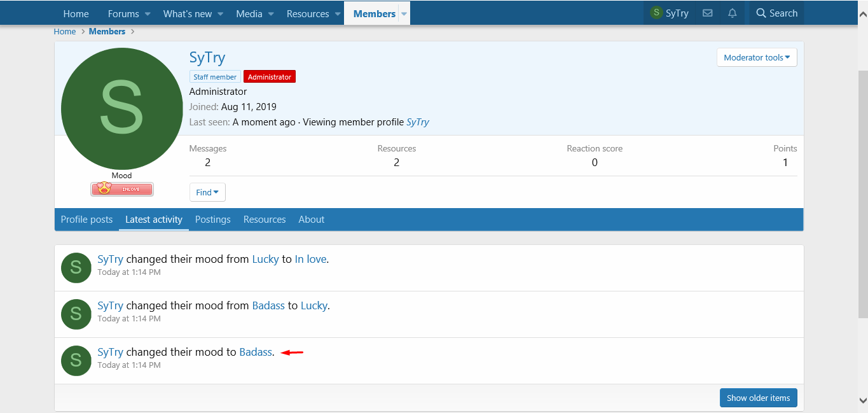
Task: Open the conversations envelope icon
Action: click(707, 13)
